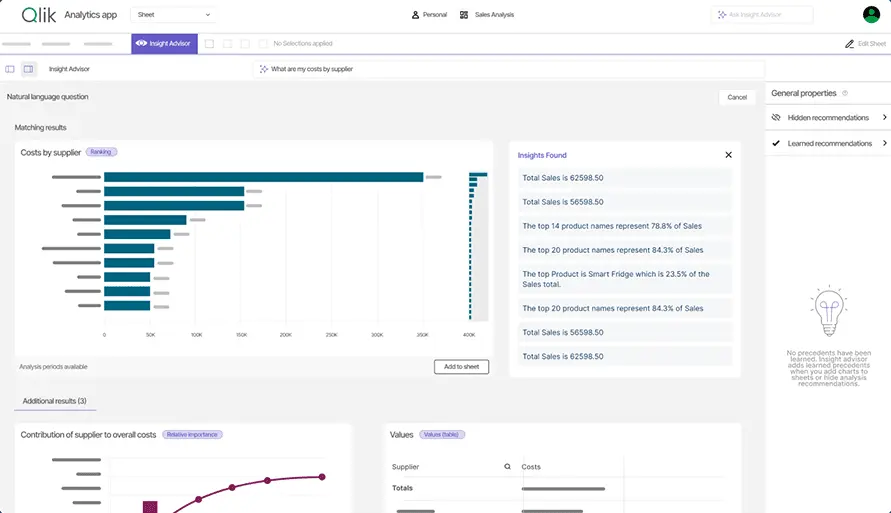This screenshot has width=891, height=513.
Task: Click the lightbulb precedents icon
Action: pos(828,314)
